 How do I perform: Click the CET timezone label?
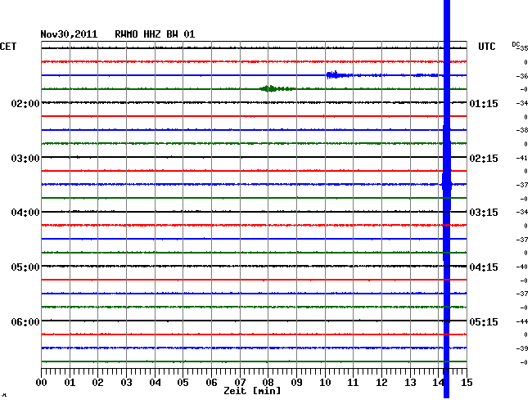click(8, 47)
